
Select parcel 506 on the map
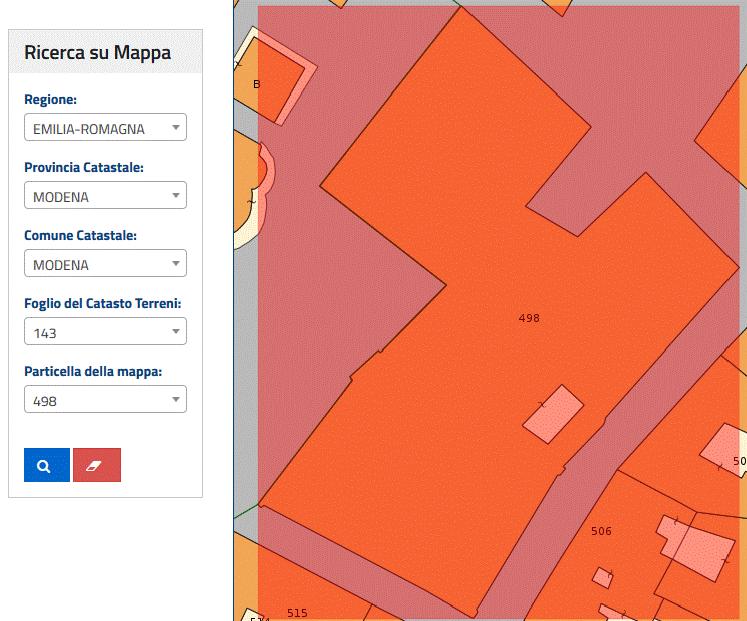coord(601,531)
